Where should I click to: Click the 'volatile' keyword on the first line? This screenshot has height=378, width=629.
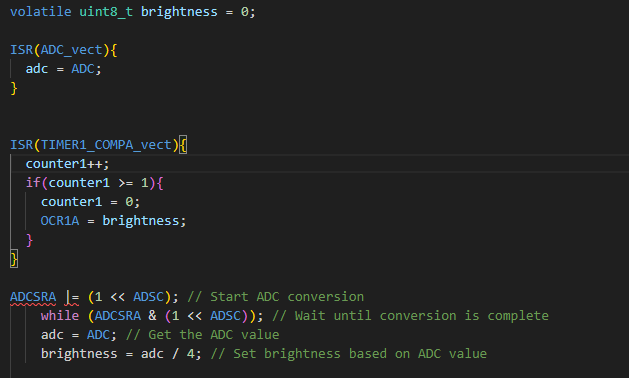tap(41, 12)
